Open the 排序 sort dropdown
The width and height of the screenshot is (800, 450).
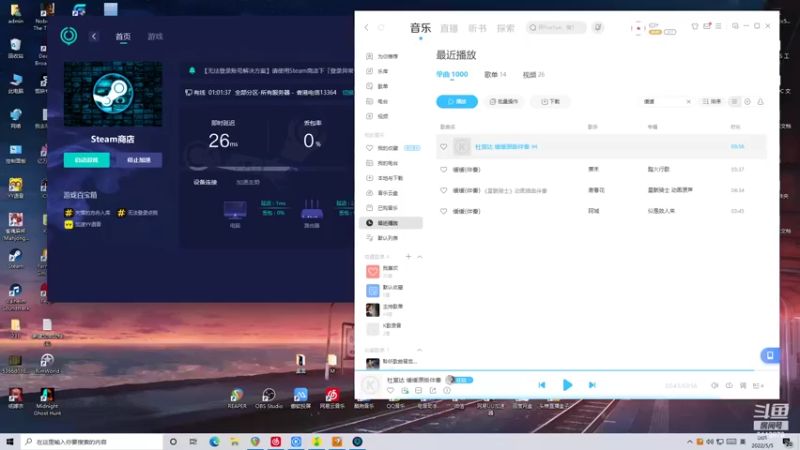click(712, 102)
